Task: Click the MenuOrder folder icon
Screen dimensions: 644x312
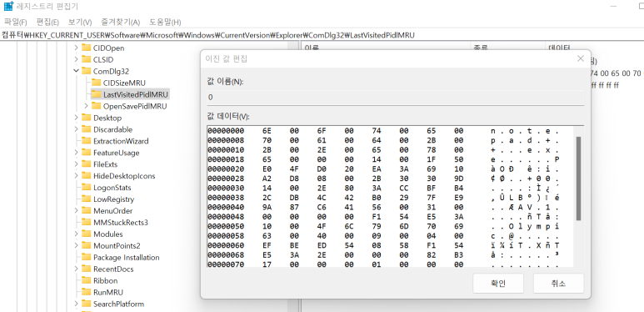Action: (x=86, y=211)
